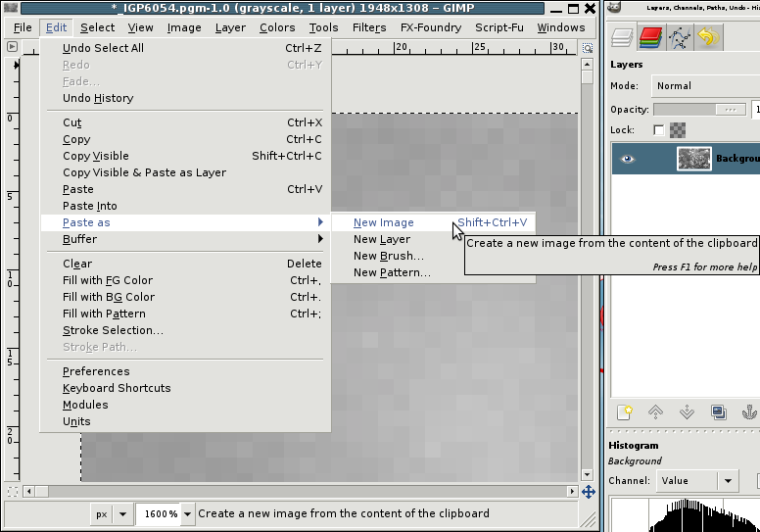Expand the Buffer submenu
The width and height of the screenshot is (760, 532).
click(186, 239)
